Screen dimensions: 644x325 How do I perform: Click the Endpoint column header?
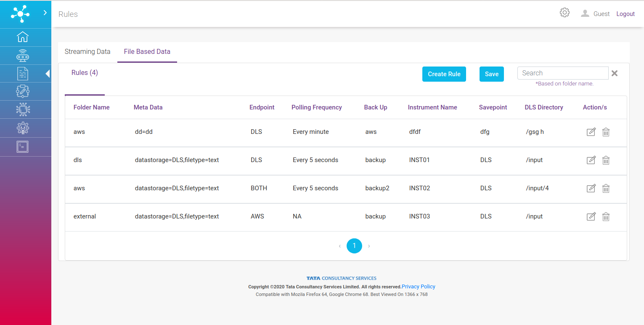tap(262, 107)
